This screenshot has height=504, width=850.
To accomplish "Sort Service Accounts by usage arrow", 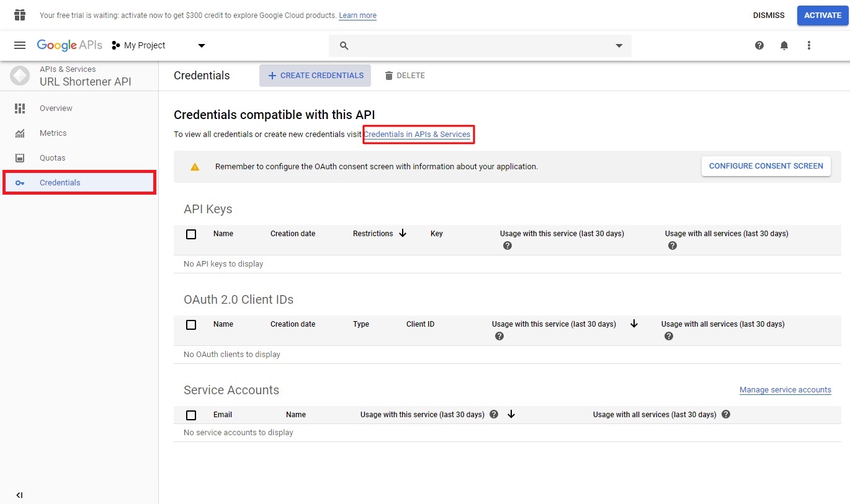I will [511, 414].
